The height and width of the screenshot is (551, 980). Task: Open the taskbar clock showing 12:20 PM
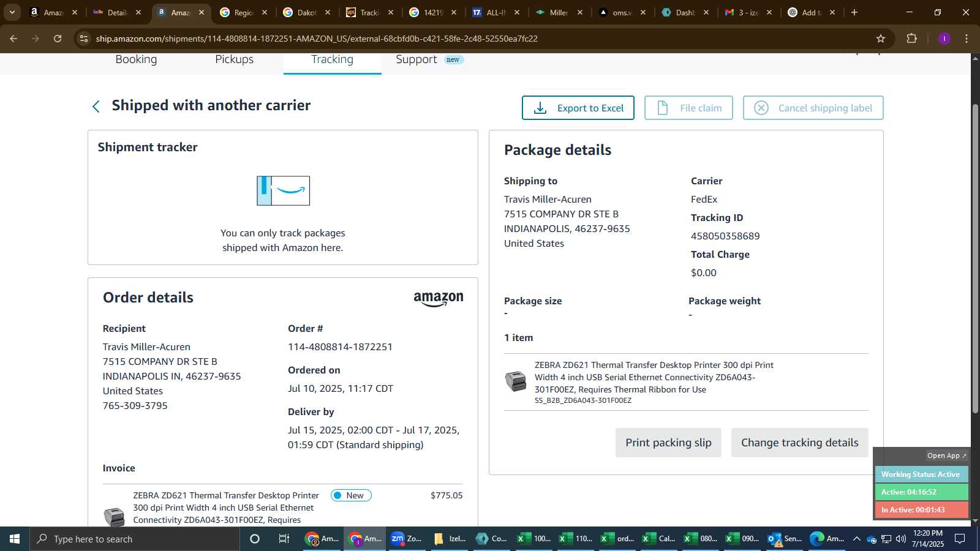928,539
